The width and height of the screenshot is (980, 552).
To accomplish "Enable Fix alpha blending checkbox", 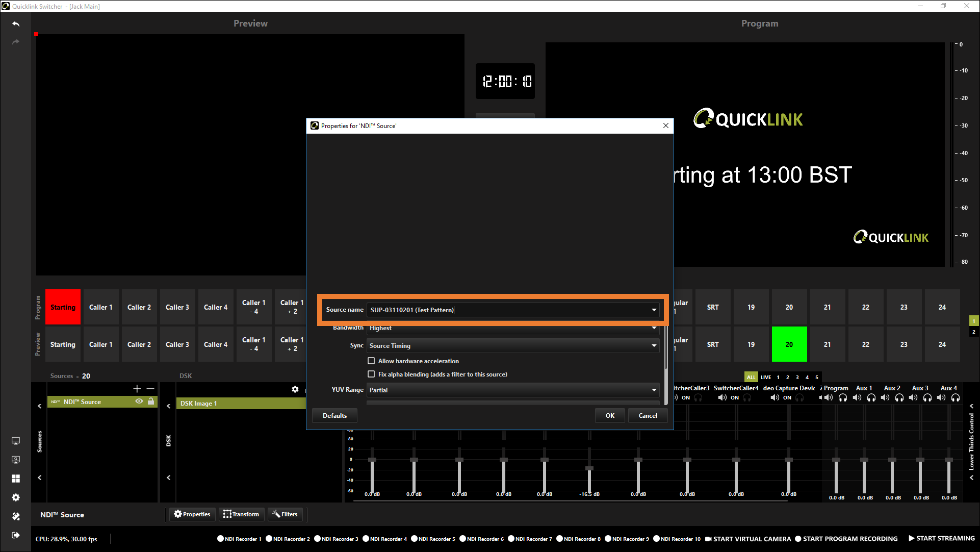I will (371, 374).
